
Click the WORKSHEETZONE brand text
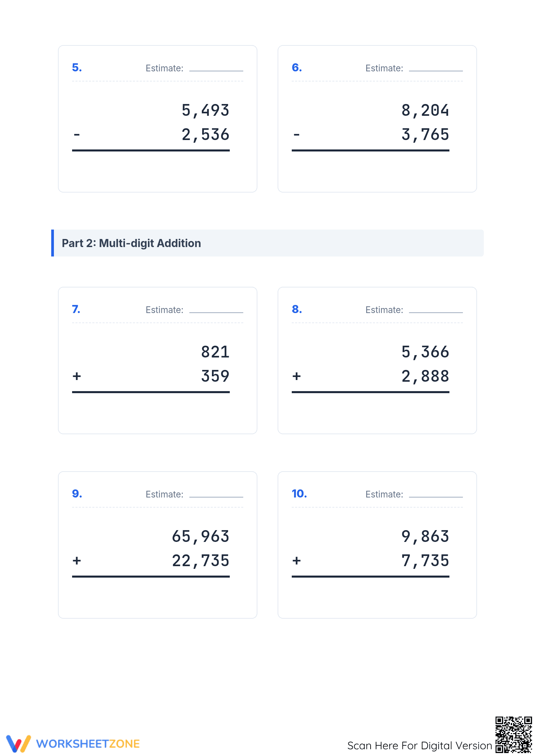point(88,744)
